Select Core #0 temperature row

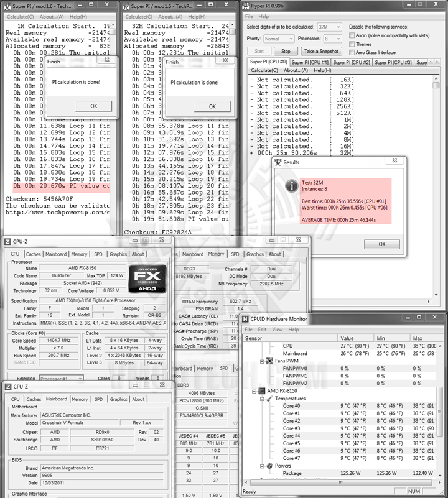point(340,406)
